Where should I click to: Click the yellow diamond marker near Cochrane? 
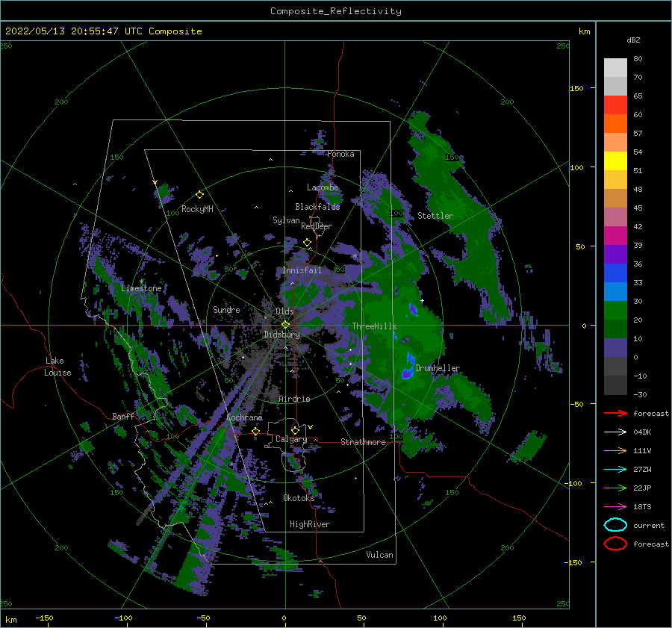[x=256, y=431]
